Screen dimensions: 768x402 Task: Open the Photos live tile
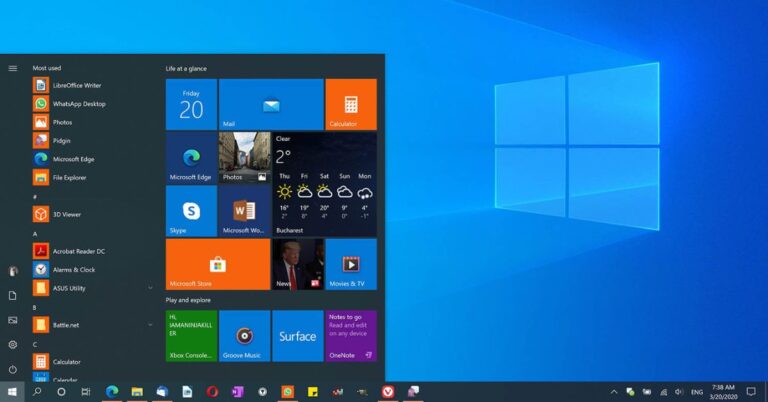click(x=244, y=157)
